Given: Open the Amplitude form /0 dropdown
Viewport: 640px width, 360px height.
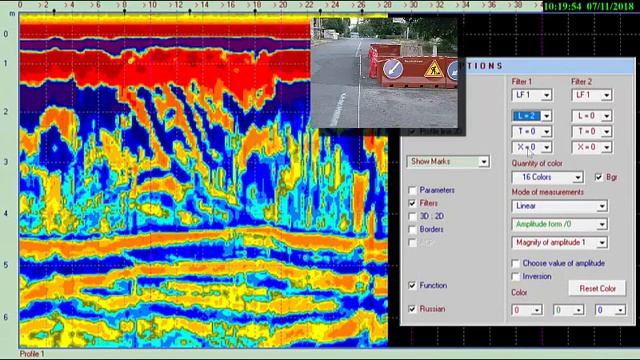Looking at the screenshot, I should (560, 224).
